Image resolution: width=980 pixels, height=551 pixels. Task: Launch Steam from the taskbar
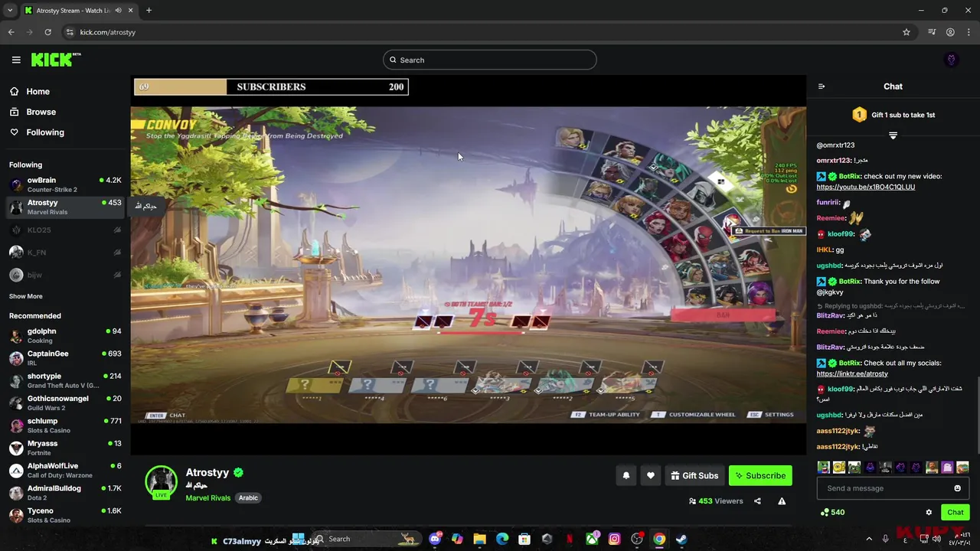(x=681, y=539)
